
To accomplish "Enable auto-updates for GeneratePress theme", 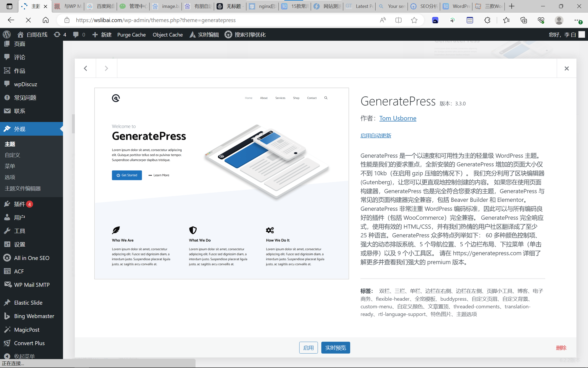I will tap(376, 136).
